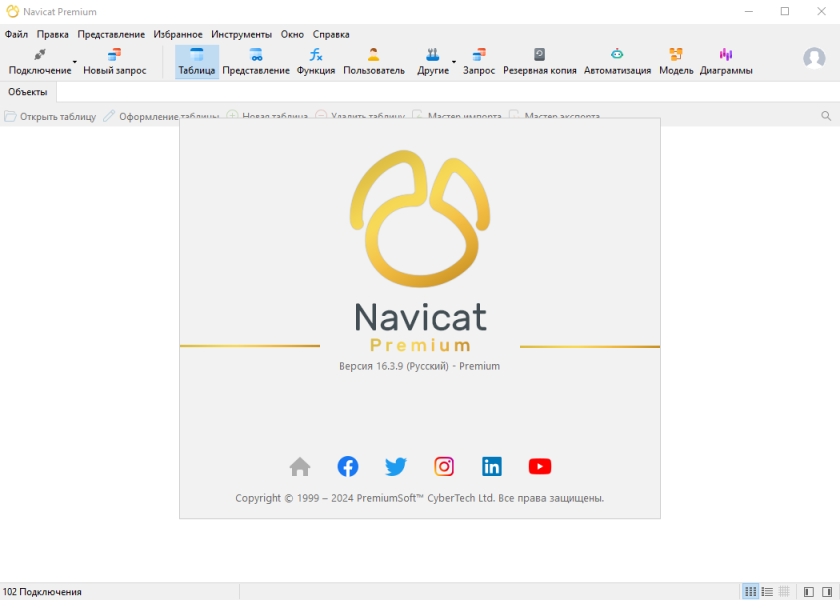Select the Функция toolbar icon
This screenshot has height=600, width=840.
(x=316, y=55)
